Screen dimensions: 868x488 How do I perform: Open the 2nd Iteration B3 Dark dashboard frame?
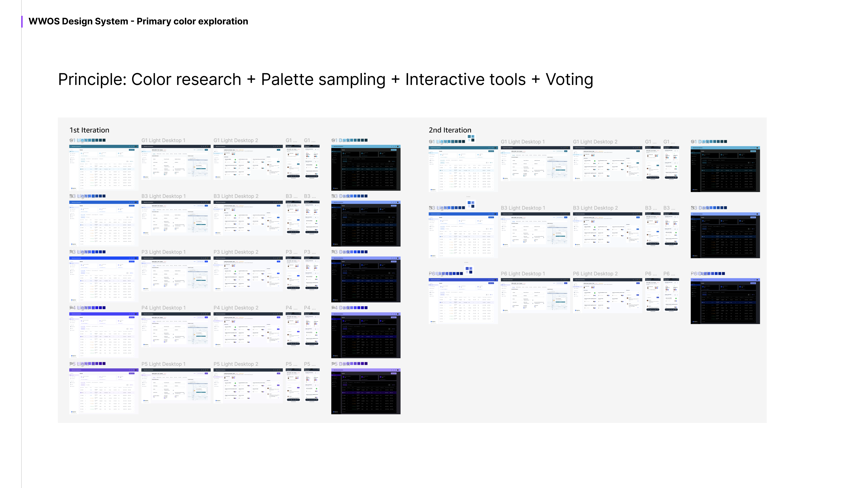[725, 235]
